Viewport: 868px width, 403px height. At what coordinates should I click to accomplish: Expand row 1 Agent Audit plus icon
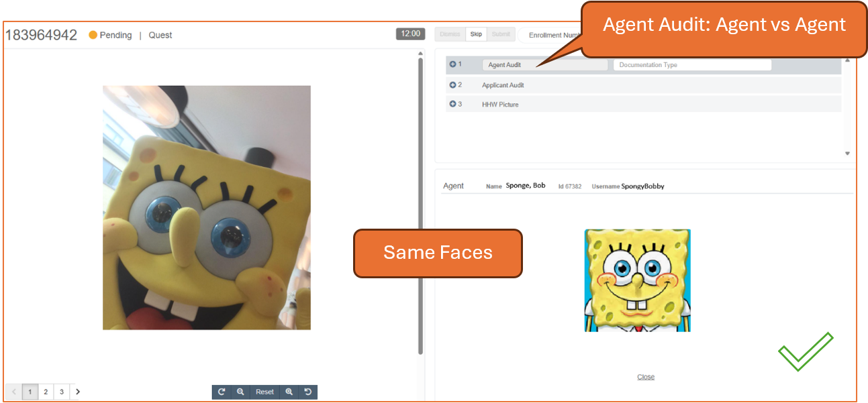tap(452, 64)
